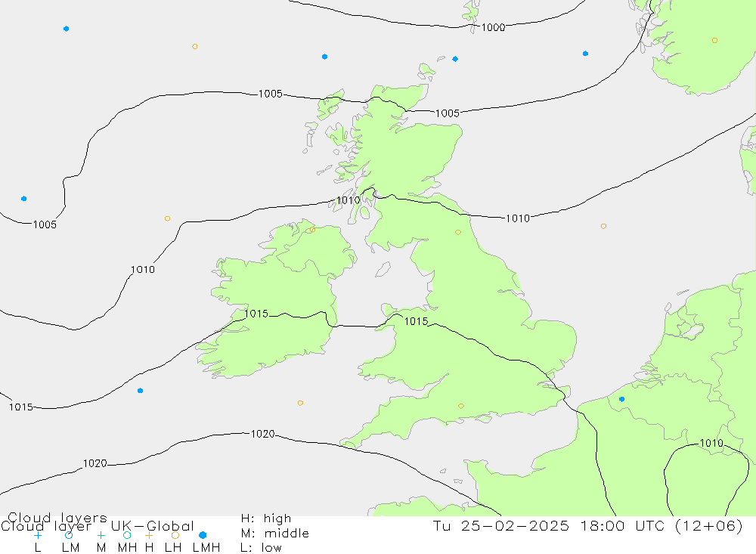Image resolution: width=756 pixels, height=554 pixels.
Task: Click the Isle of Man on map
Action: (x=383, y=269)
